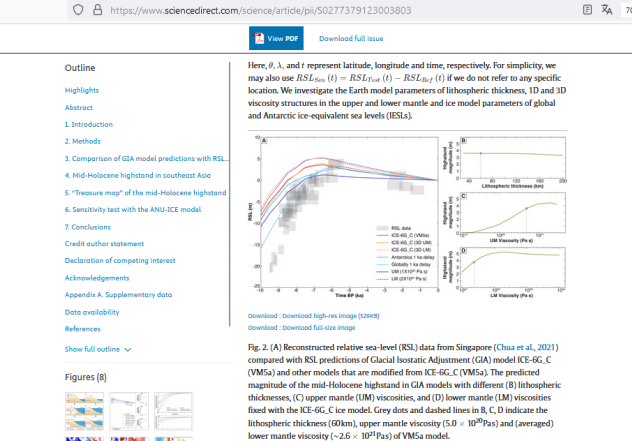Click the PDF icon on View PDF button
The height and width of the screenshot is (441, 632).
tap(258, 38)
